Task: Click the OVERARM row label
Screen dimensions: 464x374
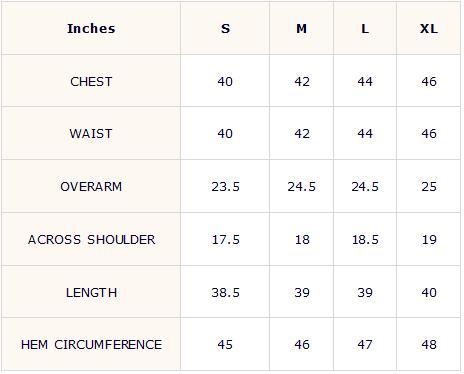Action: pyautogui.click(x=91, y=187)
